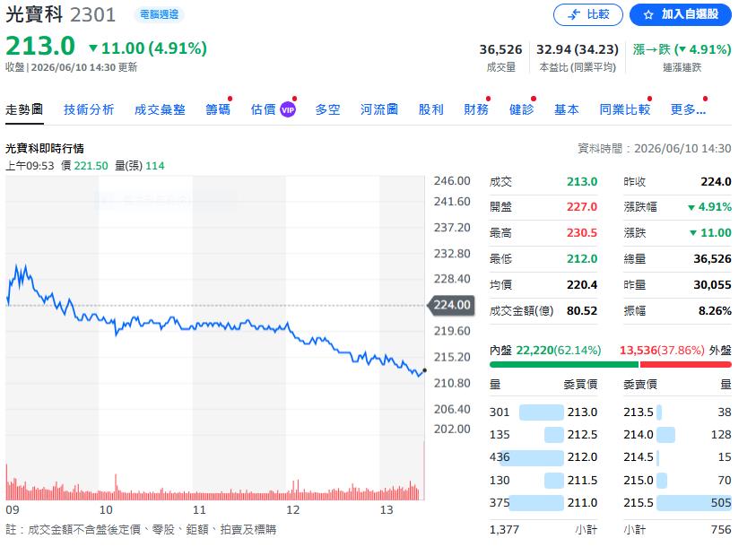Click the 比較 compare button

point(587,14)
